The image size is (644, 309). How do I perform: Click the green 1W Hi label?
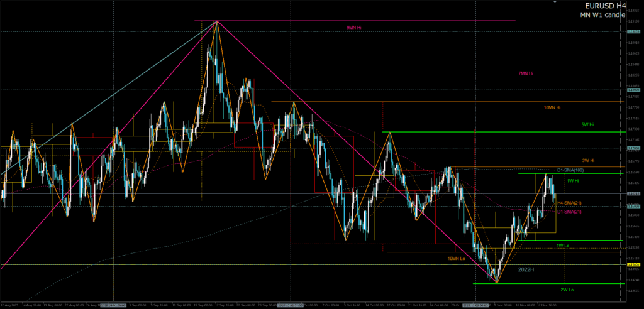[573, 181]
